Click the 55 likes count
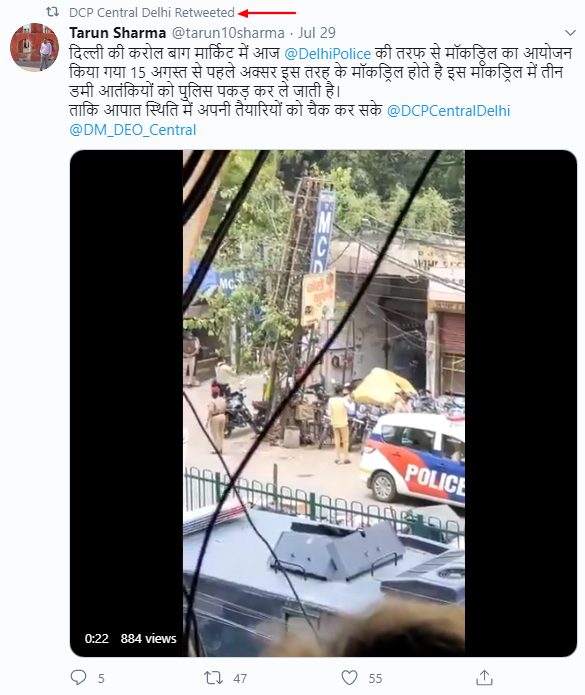The width and height of the screenshot is (585, 695). [375, 678]
